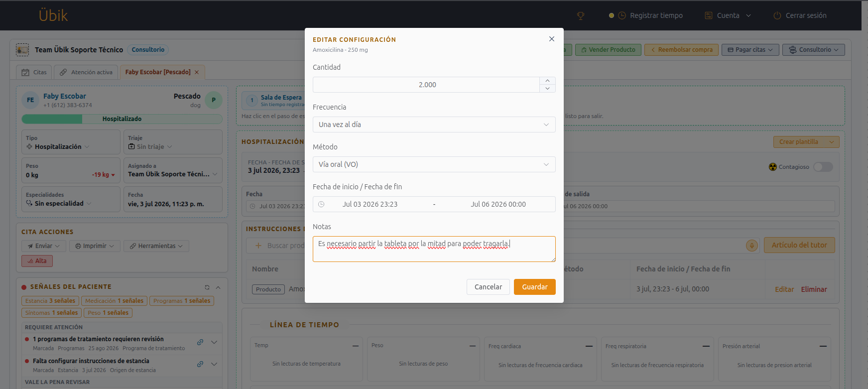Select the Faby Escobar [Pescado] tab

pos(157,72)
